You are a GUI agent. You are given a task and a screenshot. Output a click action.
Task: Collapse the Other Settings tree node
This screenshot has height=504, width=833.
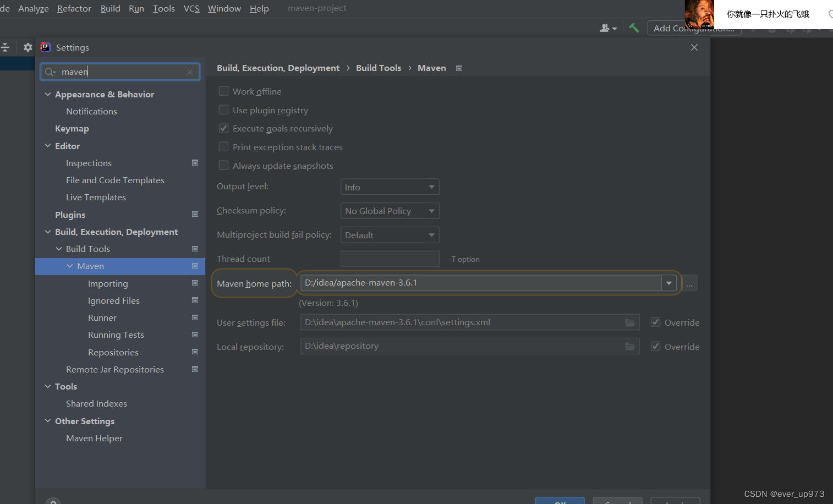click(48, 421)
